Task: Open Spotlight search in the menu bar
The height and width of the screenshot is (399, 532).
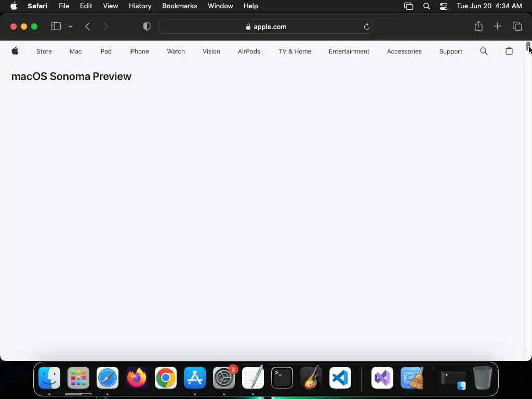Action: pos(427,6)
